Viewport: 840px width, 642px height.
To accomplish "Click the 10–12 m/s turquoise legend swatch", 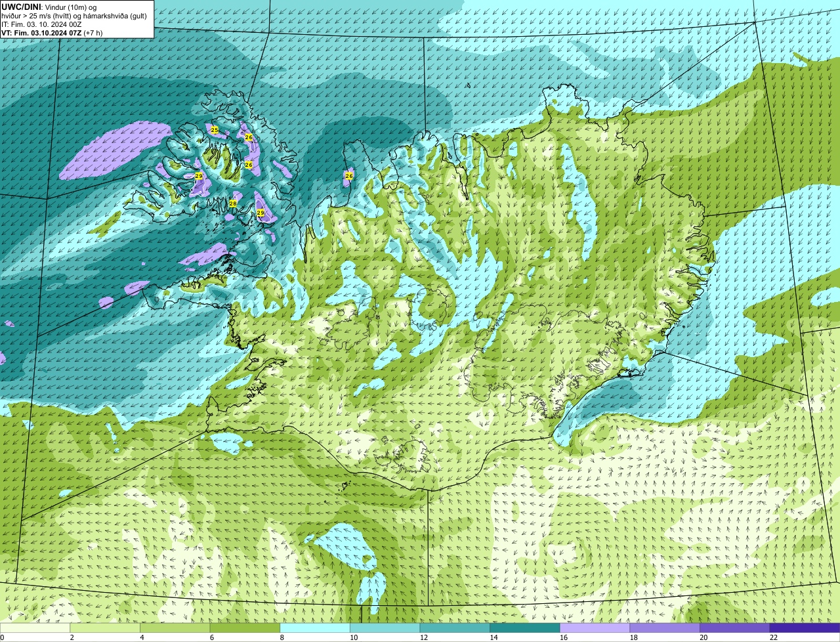I will point(385,628).
